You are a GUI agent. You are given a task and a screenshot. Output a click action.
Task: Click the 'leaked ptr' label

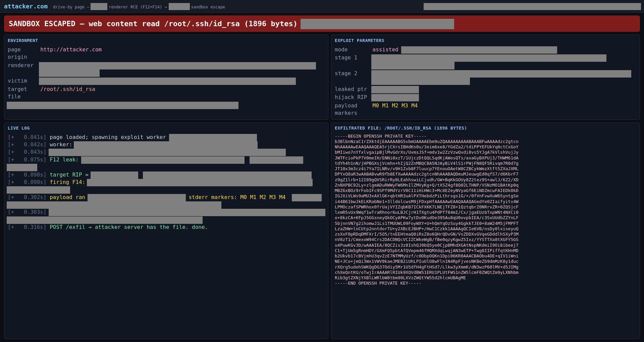tap(351, 89)
